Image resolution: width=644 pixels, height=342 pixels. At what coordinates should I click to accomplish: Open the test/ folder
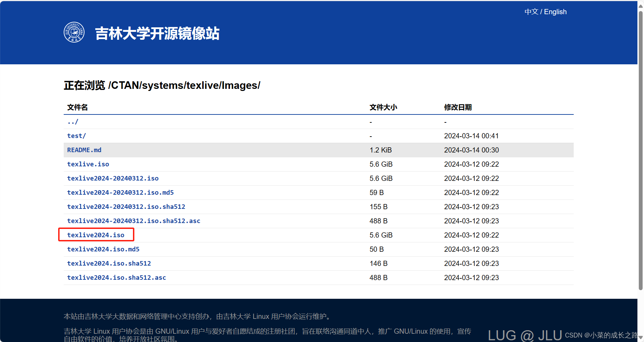(x=77, y=136)
